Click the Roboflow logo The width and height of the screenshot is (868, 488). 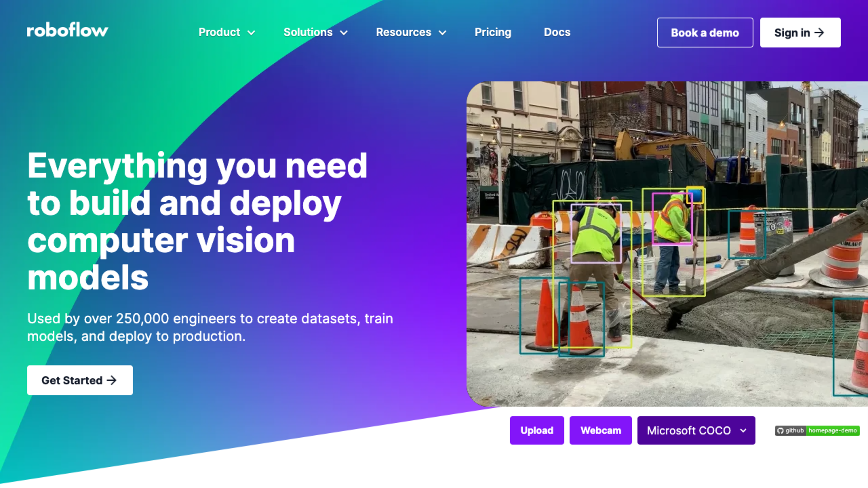[x=67, y=30]
